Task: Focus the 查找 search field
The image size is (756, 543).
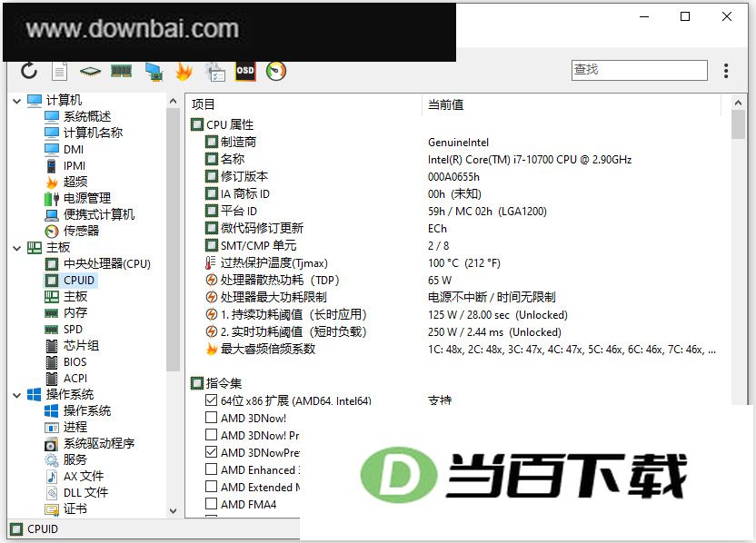Action: pyautogui.click(x=640, y=70)
